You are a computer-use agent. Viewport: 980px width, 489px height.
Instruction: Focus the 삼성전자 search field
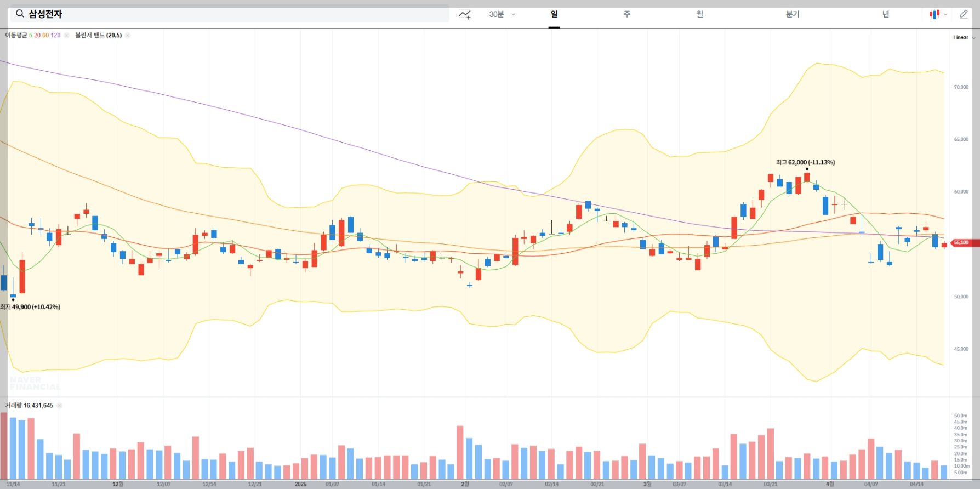(x=229, y=14)
